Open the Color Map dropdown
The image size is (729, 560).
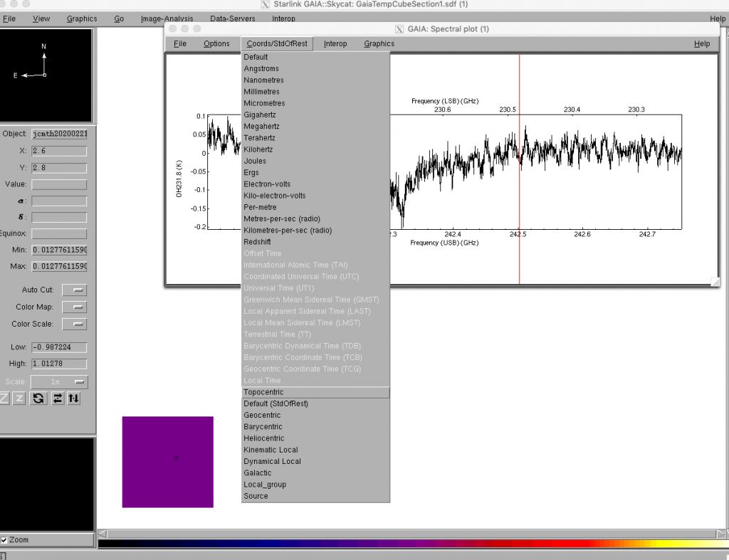[74, 307]
